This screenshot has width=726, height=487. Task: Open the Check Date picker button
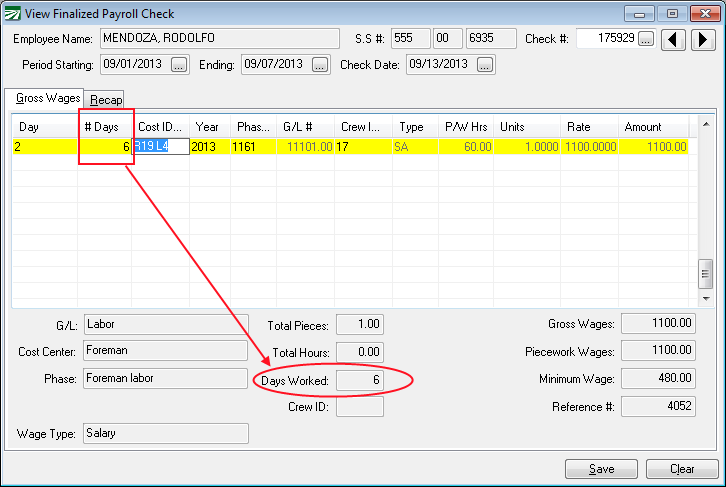coord(485,65)
